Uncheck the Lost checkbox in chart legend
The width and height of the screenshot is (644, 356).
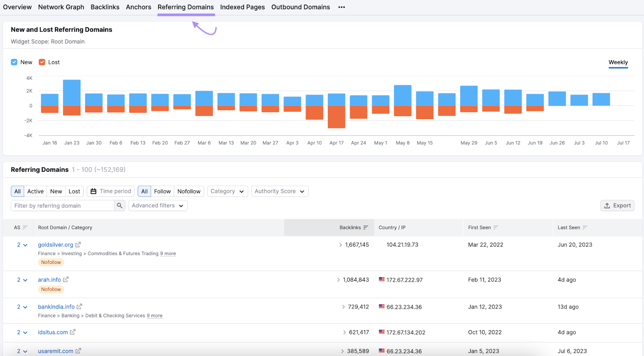pyautogui.click(x=42, y=62)
